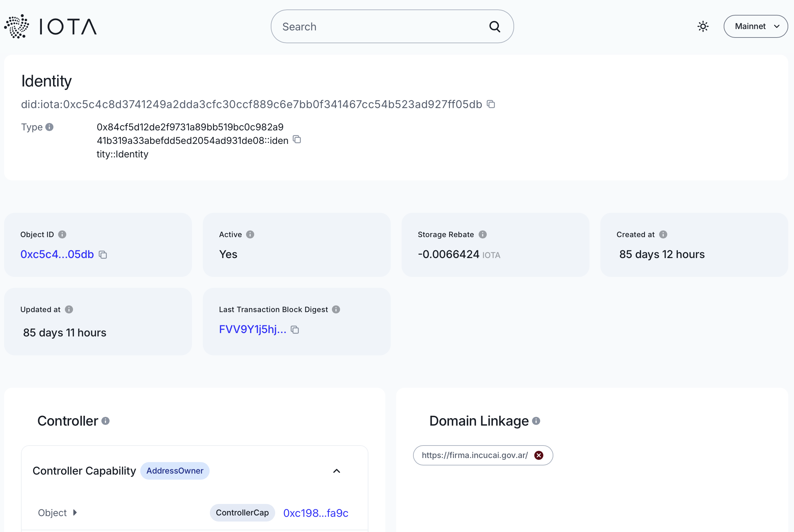Click the ControllerCap tag
Screen dimensions: 794x532
pos(242,513)
